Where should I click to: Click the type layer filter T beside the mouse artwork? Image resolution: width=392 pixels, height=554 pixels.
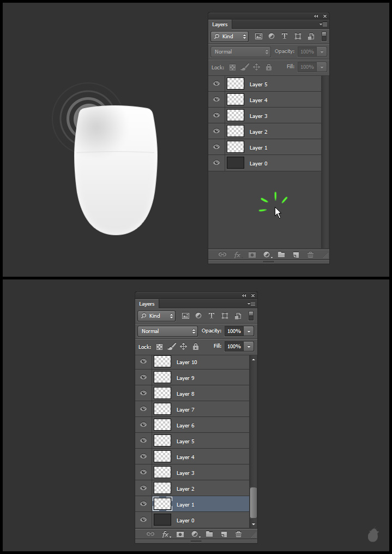[x=285, y=37]
